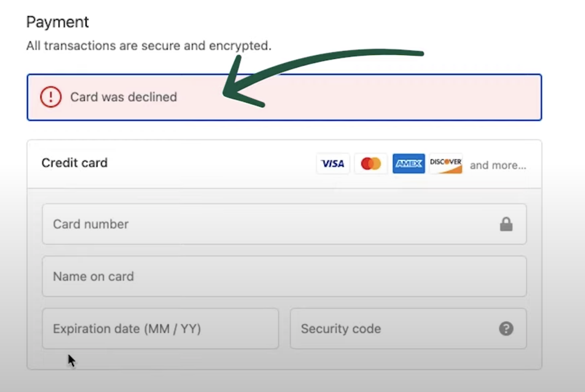
Task: Select the Security code input field
Action: point(390,329)
